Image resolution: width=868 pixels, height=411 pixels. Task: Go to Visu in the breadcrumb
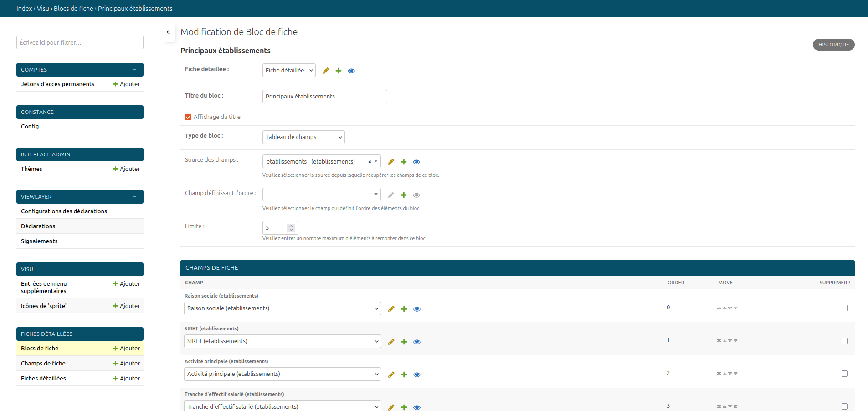coord(43,9)
